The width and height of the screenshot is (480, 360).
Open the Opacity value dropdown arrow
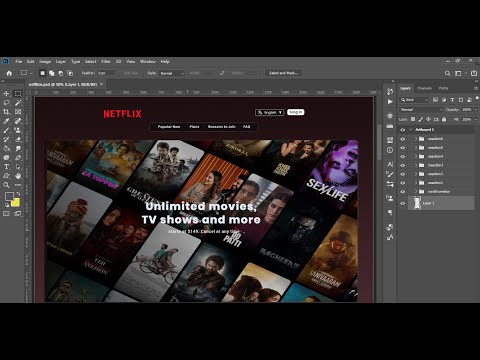tap(476, 109)
